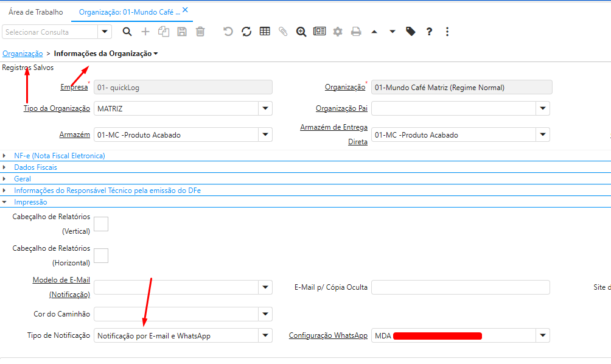Click the E-Mail p/ Cópia Oculta field
Image resolution: width=611 pixels, height=364 pixels.
[x=460, y=287]
